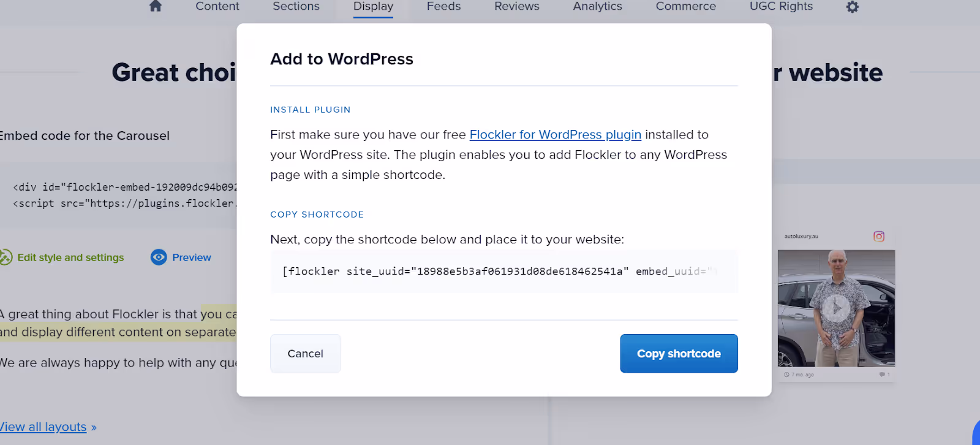980x445 pixels.
Task: Click the Add to WordPress title
Action: [x=342, y=59]
